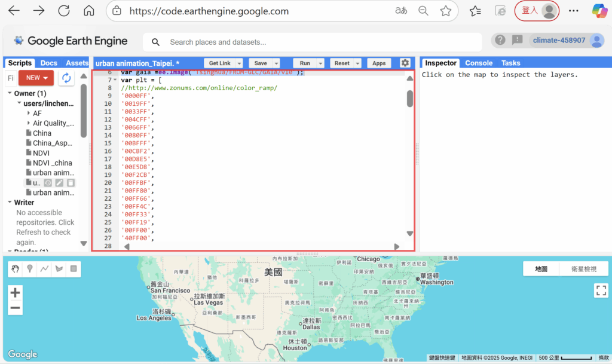Click the Reset button

pyautogui.click(x=342, y=63)
